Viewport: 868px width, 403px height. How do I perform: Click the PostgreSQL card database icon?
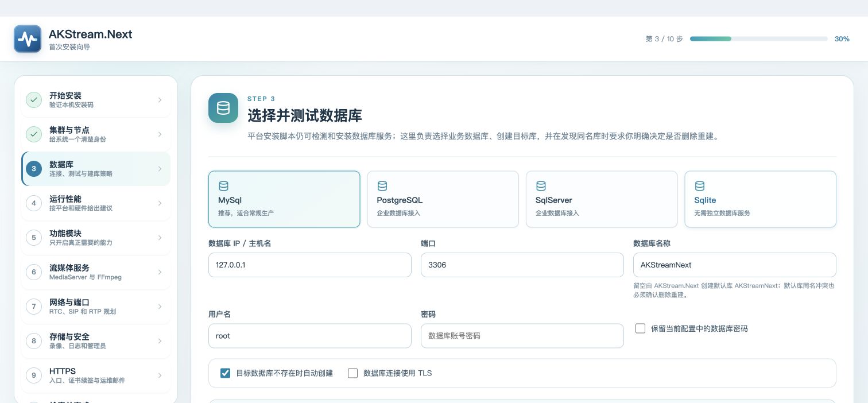pyautogui.click(x=382, y=186)
